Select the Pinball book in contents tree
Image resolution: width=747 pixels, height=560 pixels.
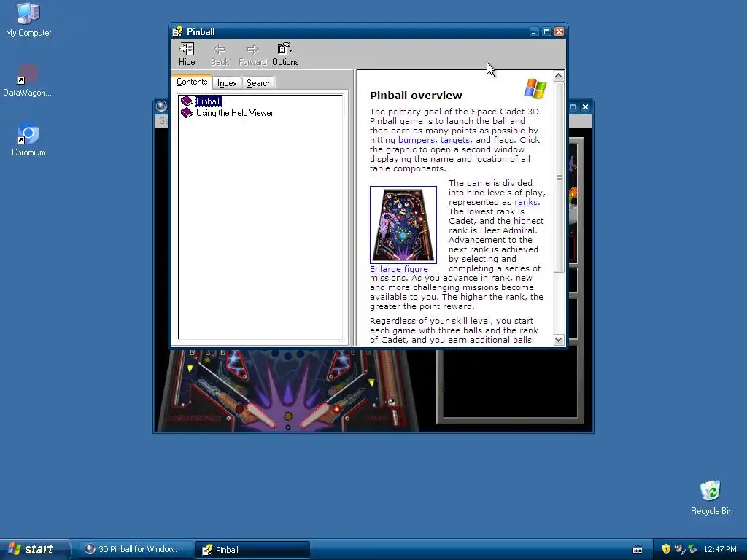[x=208, y=101]
